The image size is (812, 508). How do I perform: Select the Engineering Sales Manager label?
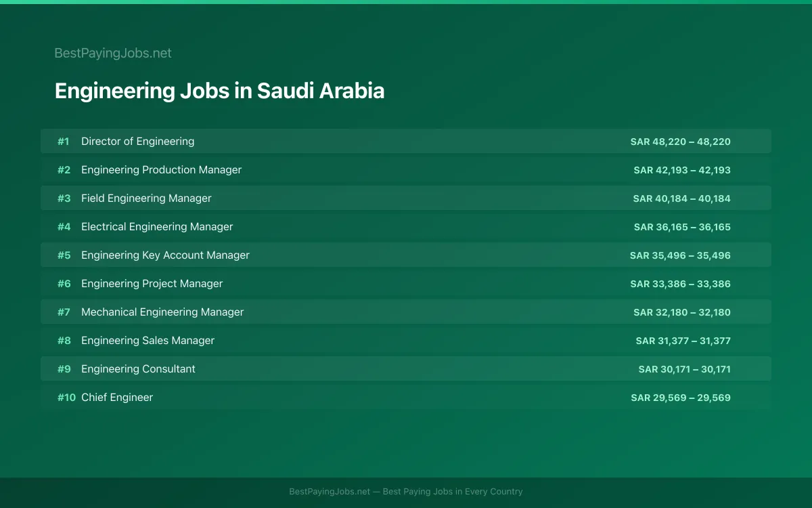coord(148,341)
